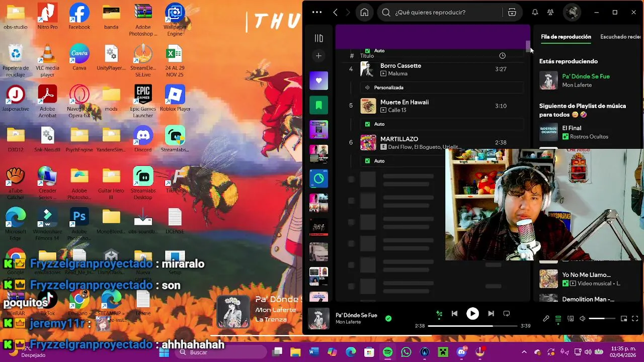Open Minecraft taskbar icon

tap(443, 352)
